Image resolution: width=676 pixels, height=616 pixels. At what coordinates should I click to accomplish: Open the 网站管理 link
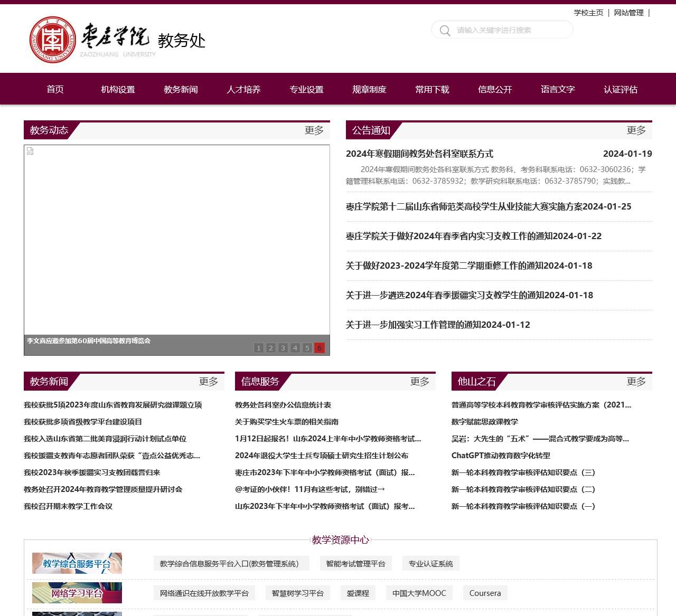tap(628, 13)
